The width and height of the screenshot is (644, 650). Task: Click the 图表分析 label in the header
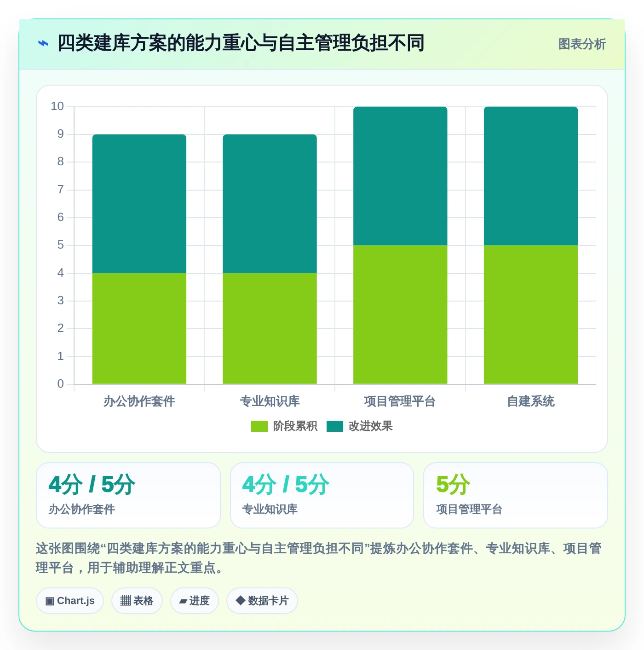pos(582,44)
